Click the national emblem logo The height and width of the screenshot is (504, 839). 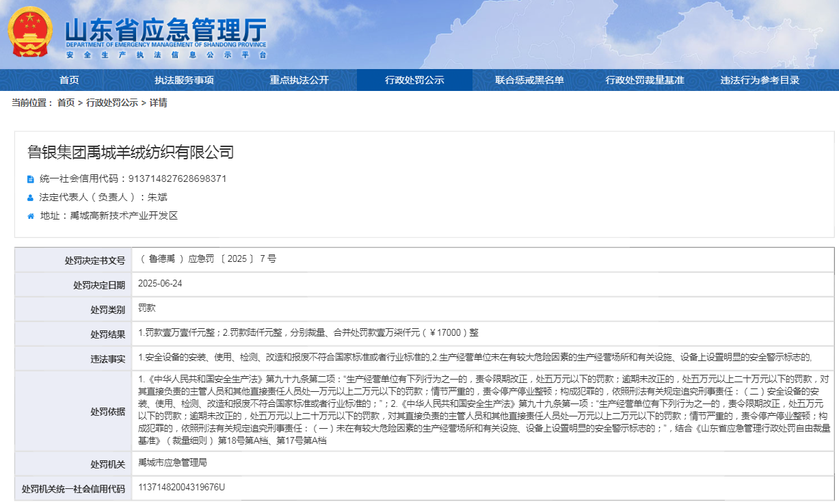click(x=30, y=32)
